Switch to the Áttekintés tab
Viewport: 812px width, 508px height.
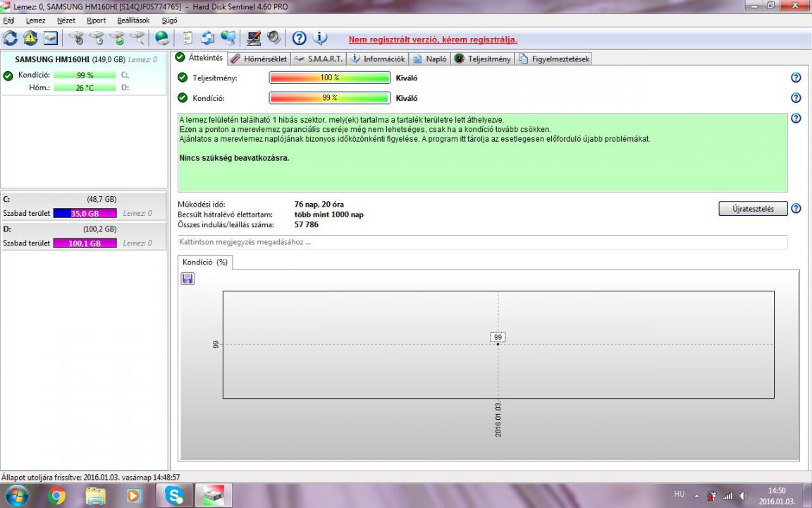(x=199, y=58)
